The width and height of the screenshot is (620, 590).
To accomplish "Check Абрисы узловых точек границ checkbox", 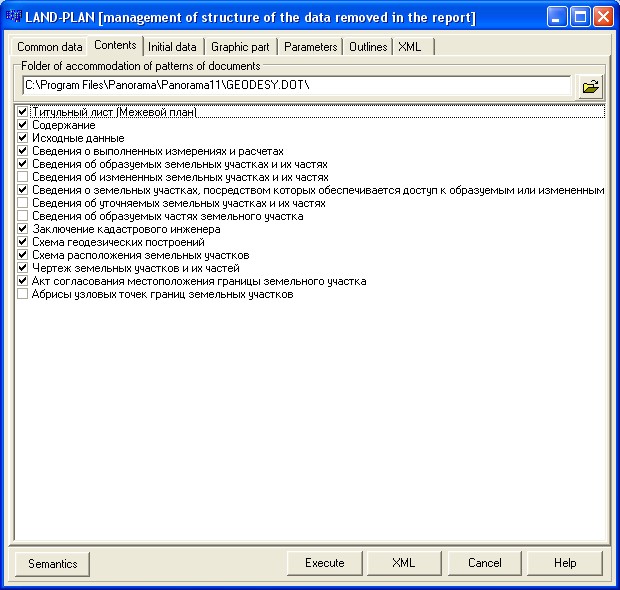I will click(x=23, y=295).
